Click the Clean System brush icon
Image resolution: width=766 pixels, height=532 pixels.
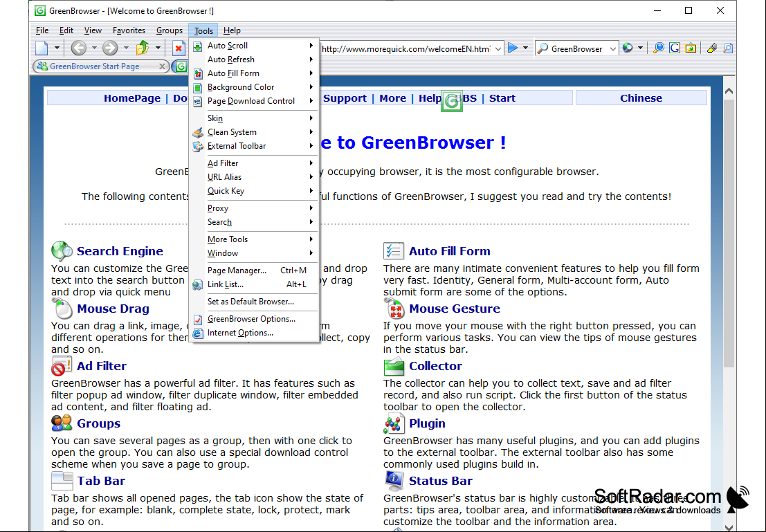(197, 132)
